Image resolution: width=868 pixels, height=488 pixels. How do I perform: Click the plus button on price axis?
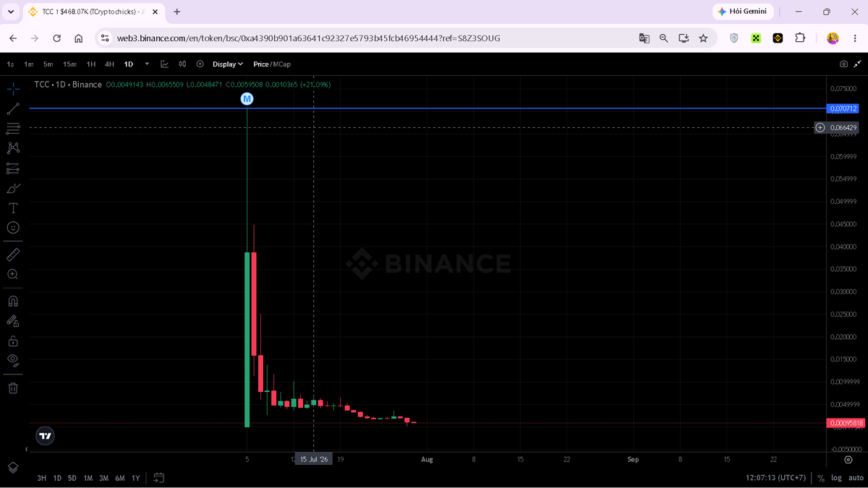(x=820, y=127)
